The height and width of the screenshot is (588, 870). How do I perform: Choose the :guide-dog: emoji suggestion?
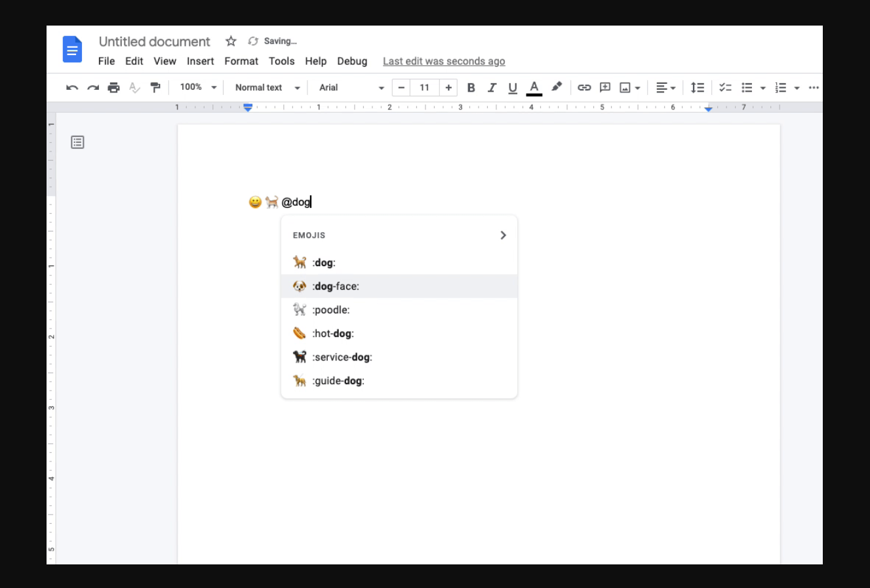(399, 381)
